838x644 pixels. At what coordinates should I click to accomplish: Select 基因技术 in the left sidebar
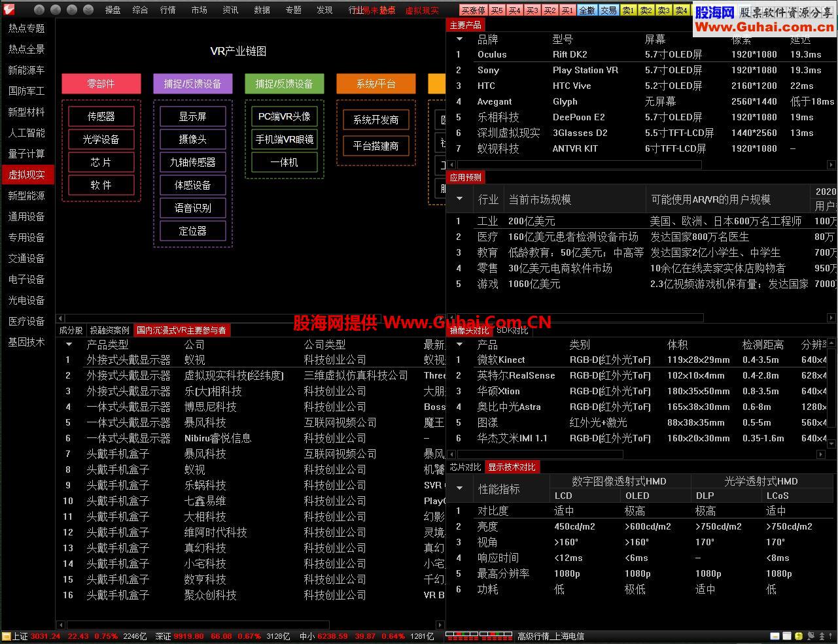(27, 342)
